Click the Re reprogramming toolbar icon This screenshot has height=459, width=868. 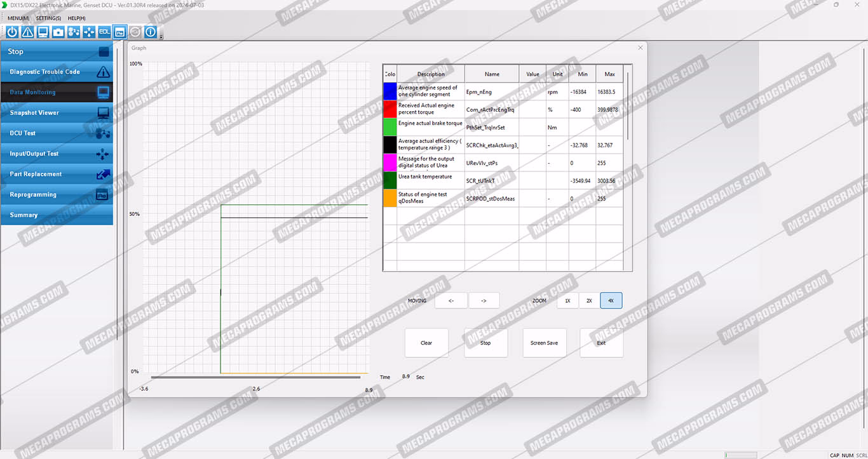click(119, 32)
